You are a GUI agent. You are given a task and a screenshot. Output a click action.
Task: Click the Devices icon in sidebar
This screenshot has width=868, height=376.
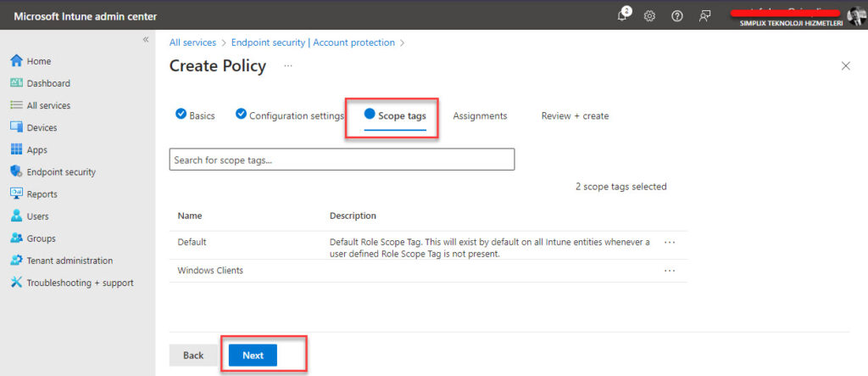pyautogui.click(x=16, y=127)
